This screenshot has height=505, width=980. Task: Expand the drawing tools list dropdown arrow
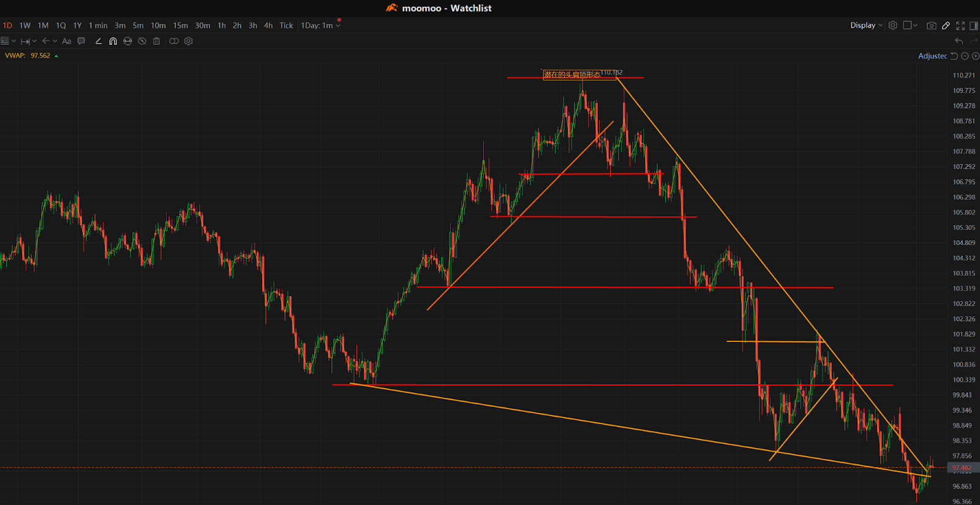(13, 41)
